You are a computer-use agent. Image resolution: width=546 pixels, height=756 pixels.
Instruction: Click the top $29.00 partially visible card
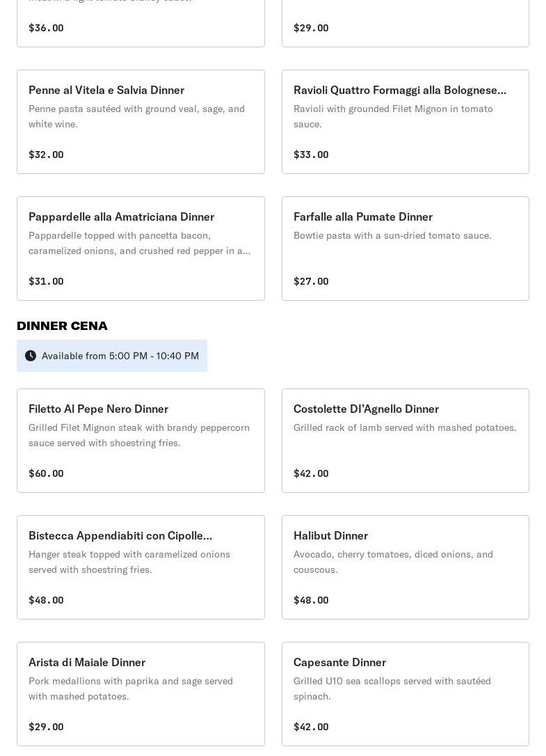405,24
